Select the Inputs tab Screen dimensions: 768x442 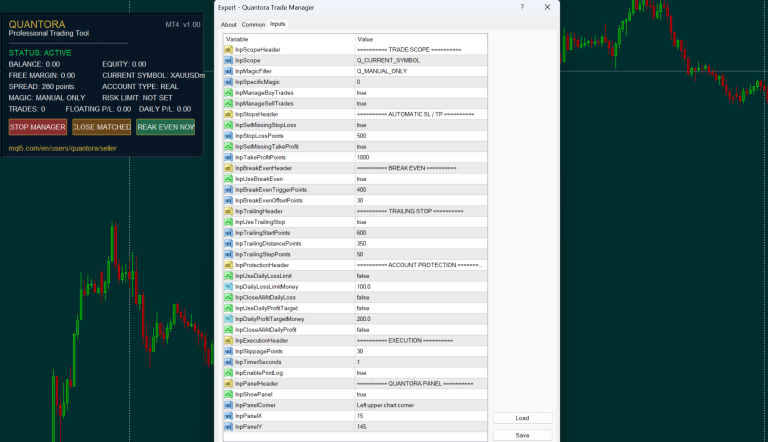(278, 24)
